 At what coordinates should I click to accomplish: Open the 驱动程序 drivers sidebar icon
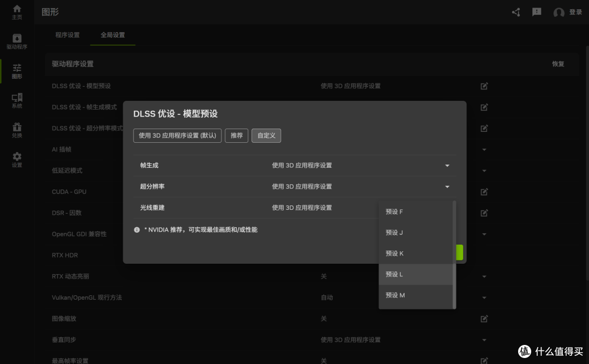[17, 41]
